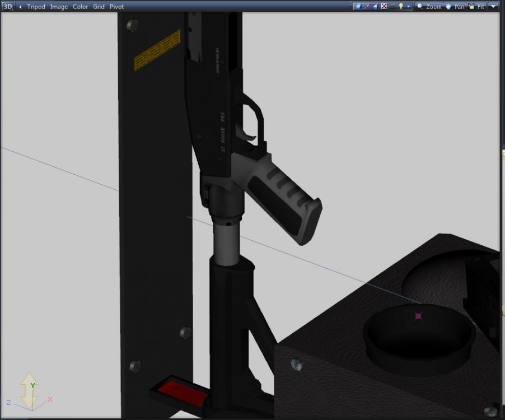Viewport: 505px width, 420px height.
Task: Open the Image menu
Action: [59, 7]
